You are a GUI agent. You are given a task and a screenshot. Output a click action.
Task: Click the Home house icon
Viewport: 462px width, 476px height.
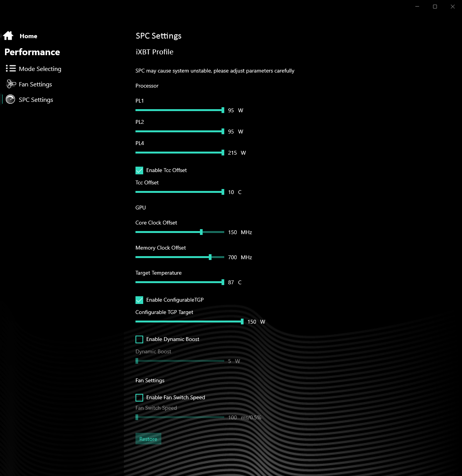[8, 36]
